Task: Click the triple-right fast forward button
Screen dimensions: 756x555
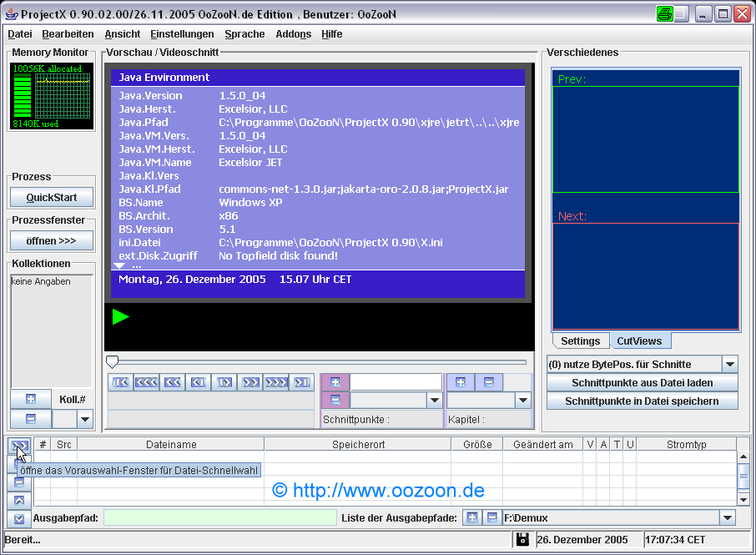Action: pos(277,382)
